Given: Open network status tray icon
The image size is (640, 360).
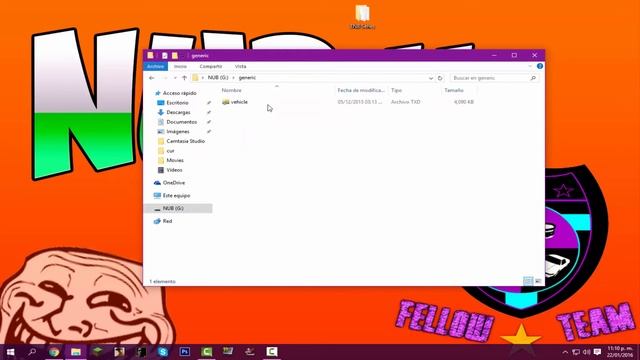Looking at the screenshot, I should (x=576, y=352).
